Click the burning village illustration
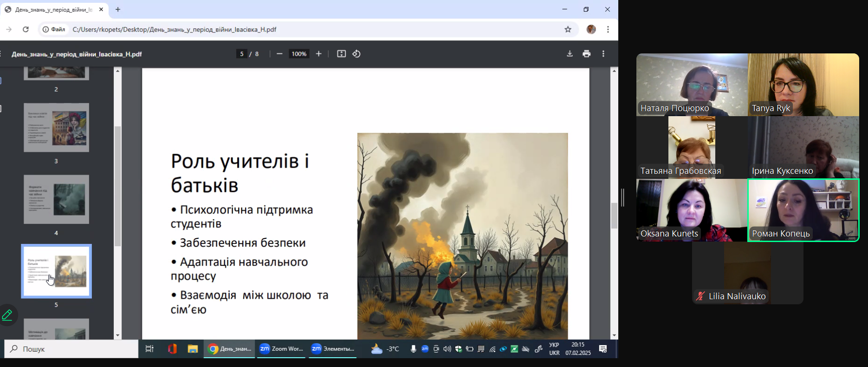 tap(462, 236)
